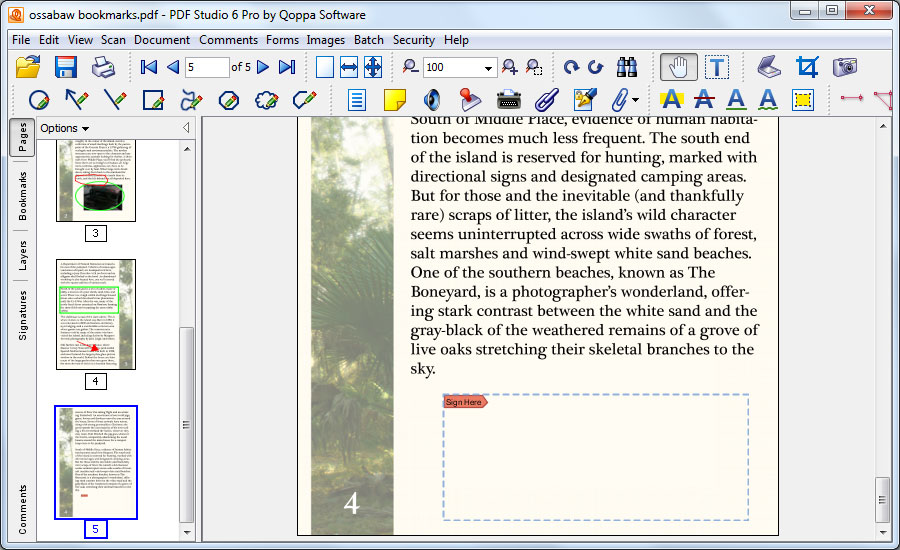Viewport: 900px width, 550px height.
Task: Expand the Options dropdown in Pages panel
Action: point(65,128)
